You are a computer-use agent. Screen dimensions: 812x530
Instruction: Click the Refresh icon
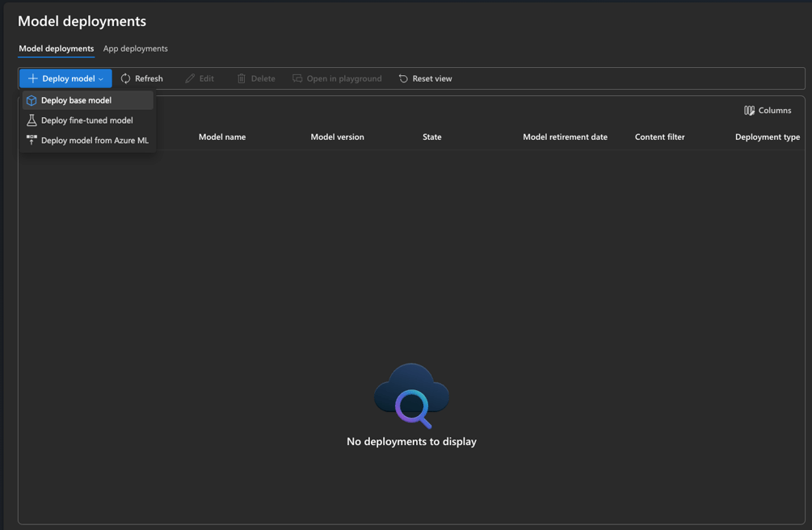[x=125, y=78]
